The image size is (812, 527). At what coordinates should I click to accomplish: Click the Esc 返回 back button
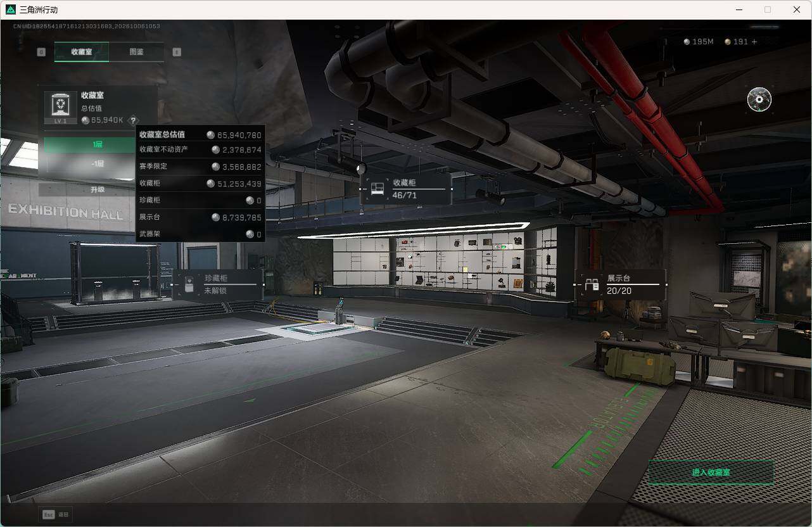coord(56,514)
